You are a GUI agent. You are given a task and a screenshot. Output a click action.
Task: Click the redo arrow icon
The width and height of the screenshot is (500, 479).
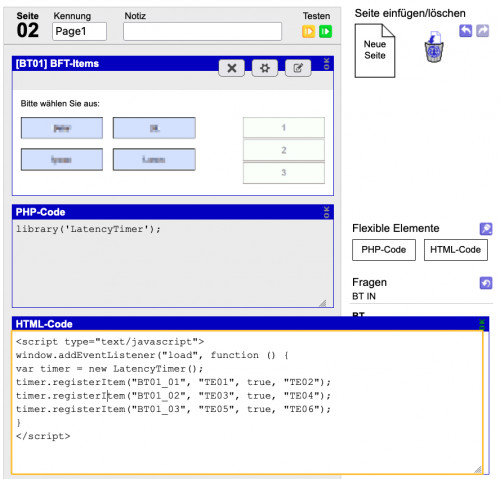click(x=483, y=31)
